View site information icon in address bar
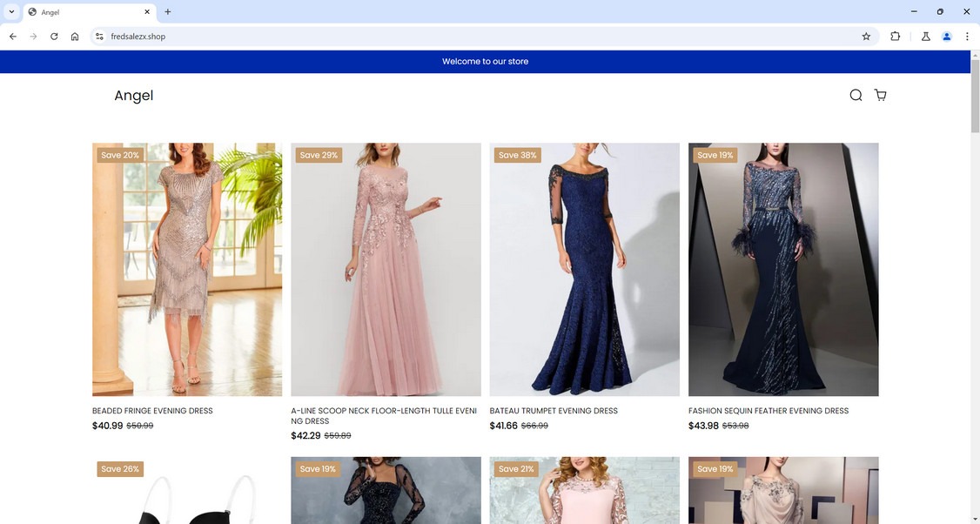980x524 pixels. pyautogui.click(x=98, y=37)
